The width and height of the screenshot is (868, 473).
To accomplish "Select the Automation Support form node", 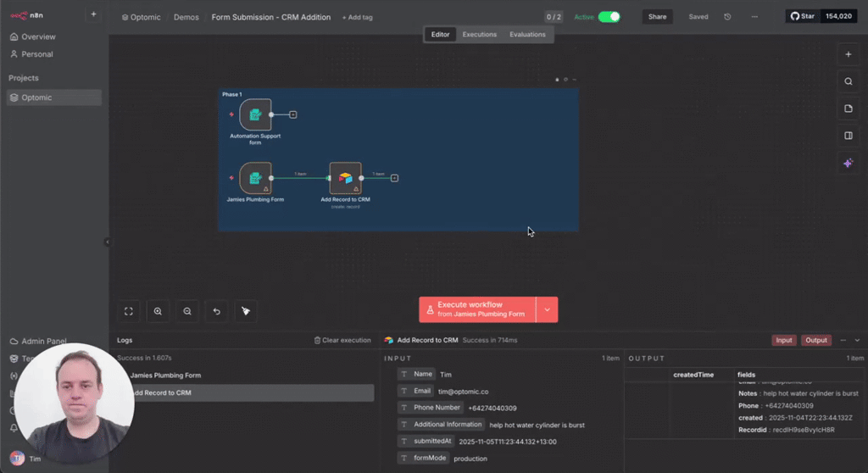I will (255, 114).
